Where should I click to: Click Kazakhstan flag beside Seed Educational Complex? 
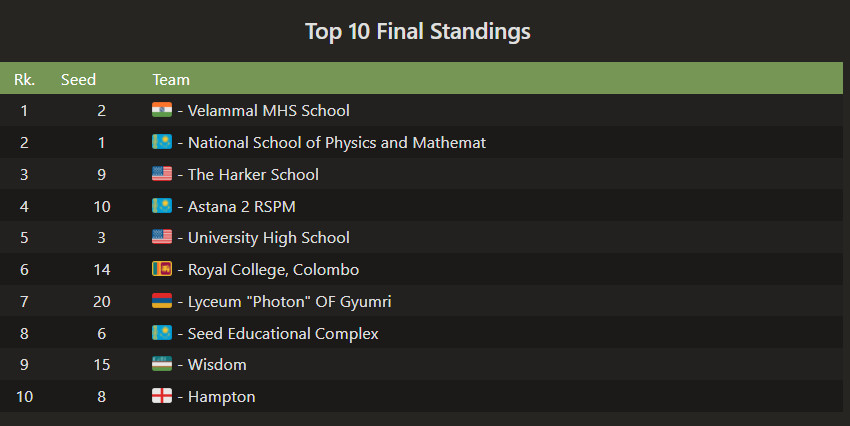(x=162, y=333)
